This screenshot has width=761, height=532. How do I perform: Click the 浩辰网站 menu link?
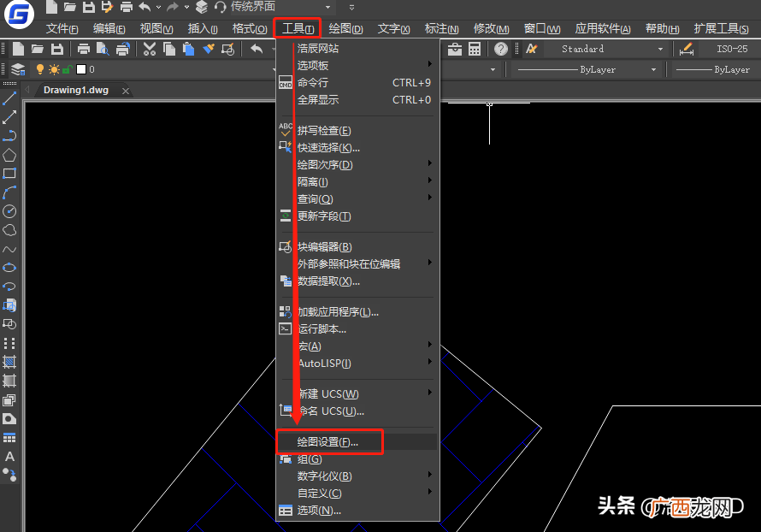tap(357, 48)
